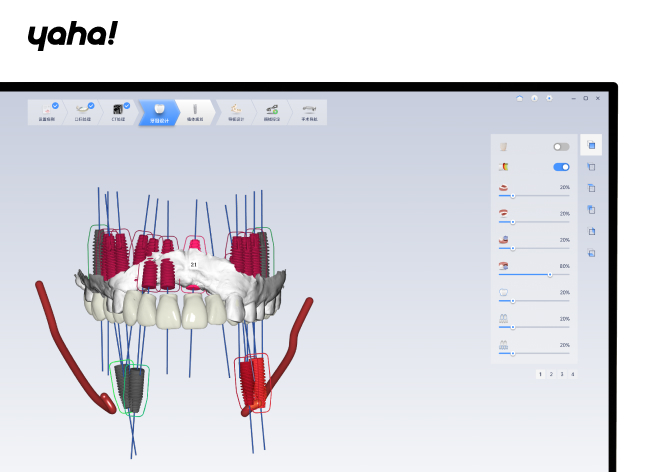The width and height of the screenshot is (672, 472).
Task: Click the fifth view orientation cube icon
Action: [x=591, y=232]
